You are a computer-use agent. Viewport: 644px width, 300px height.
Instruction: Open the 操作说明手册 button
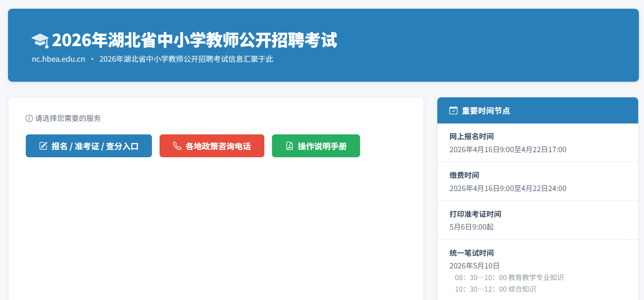click(316, 146)
